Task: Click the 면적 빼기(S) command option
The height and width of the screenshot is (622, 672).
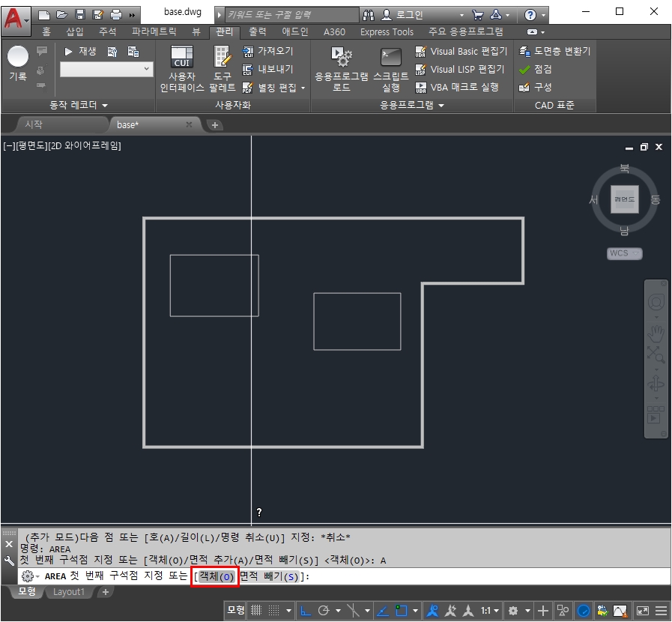Action: coord(269,576)
